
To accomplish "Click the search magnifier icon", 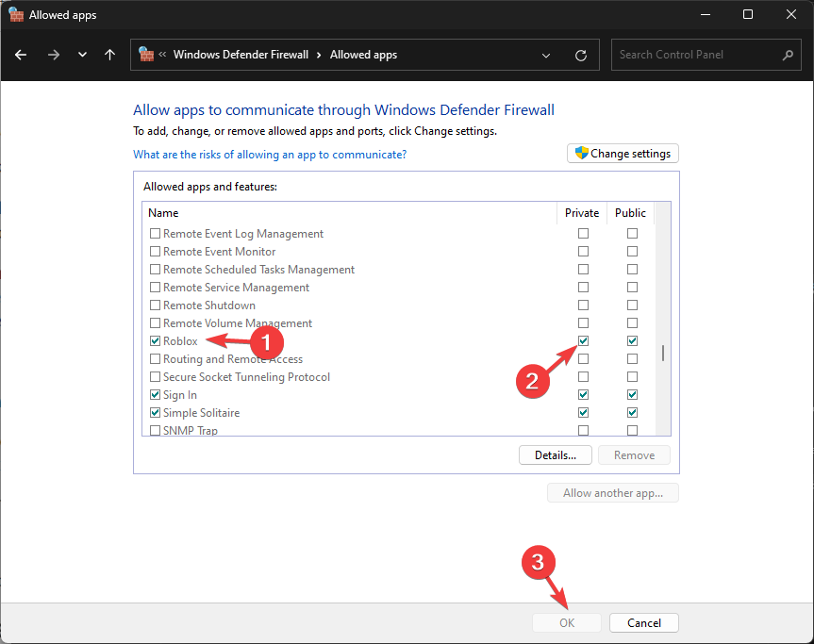I will pyautogui.click(x=788, y=55).
